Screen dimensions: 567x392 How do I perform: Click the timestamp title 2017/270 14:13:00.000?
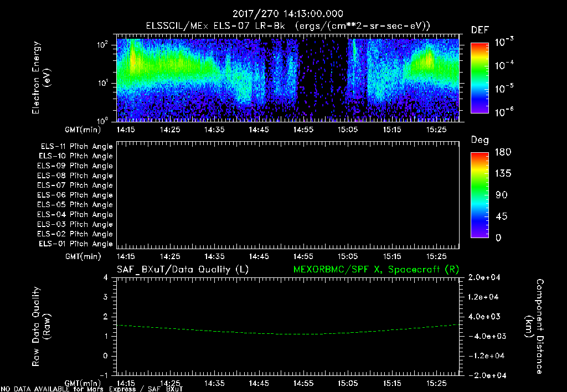(287, 14)
